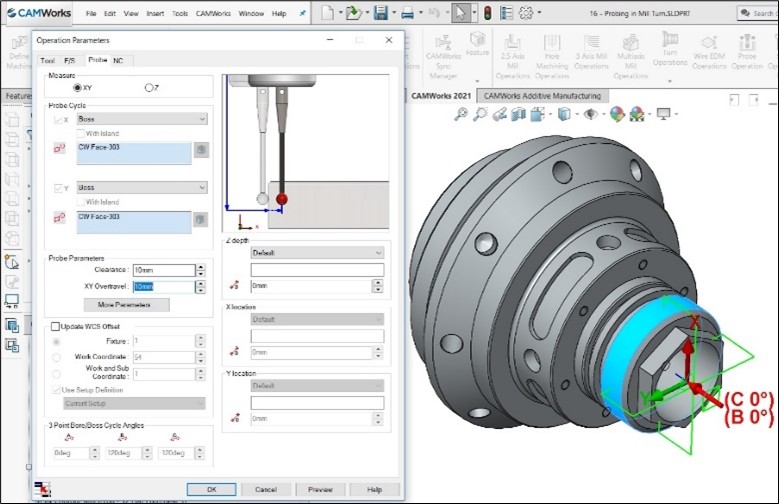Click the Select cursor tool icon

point(461,13)
